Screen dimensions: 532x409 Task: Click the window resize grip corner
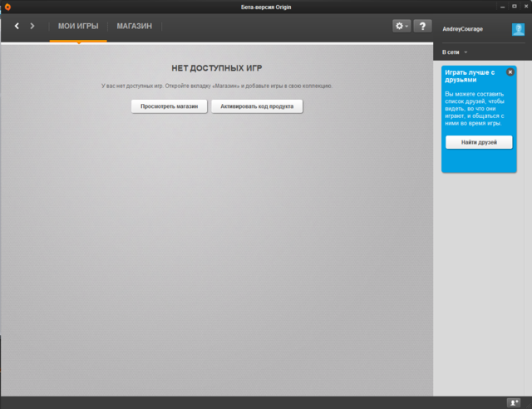point(529,406)
